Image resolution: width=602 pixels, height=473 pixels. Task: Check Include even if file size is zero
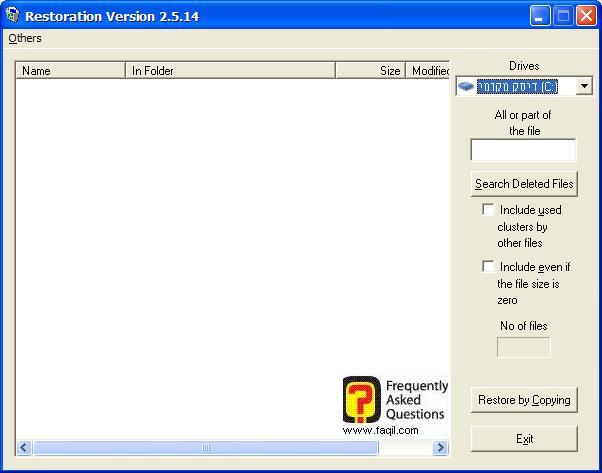coord(488,267)
